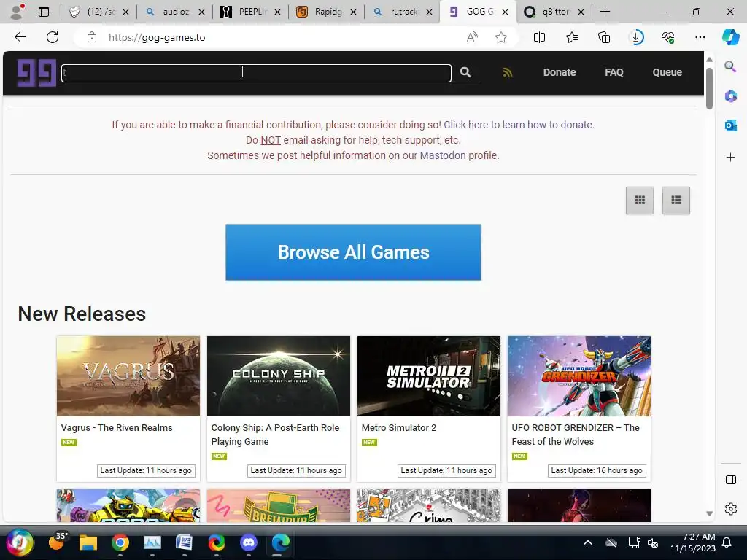Switch to the PEEPLink tab
This screenshot has height=560, width=747.
251,12
